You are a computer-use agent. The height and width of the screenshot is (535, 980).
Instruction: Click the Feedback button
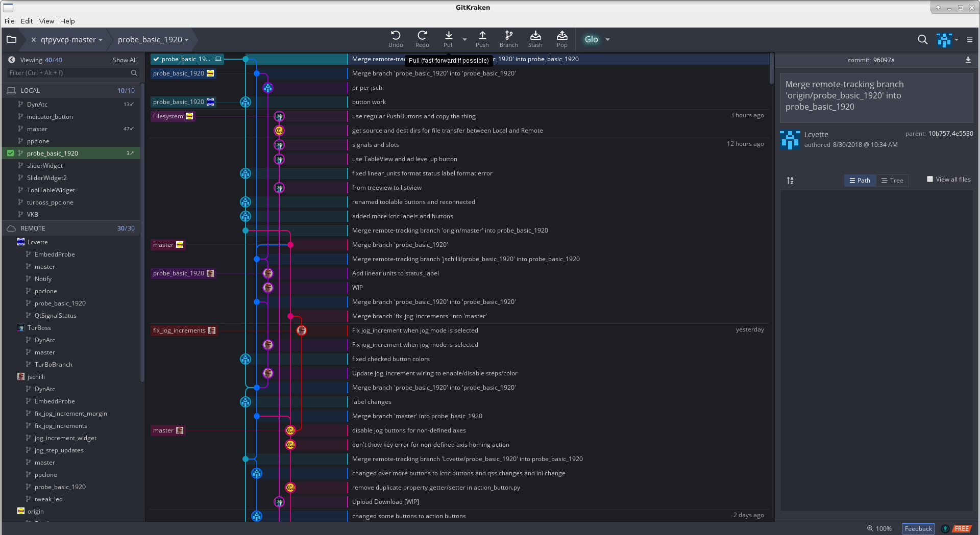pos(918,528)
